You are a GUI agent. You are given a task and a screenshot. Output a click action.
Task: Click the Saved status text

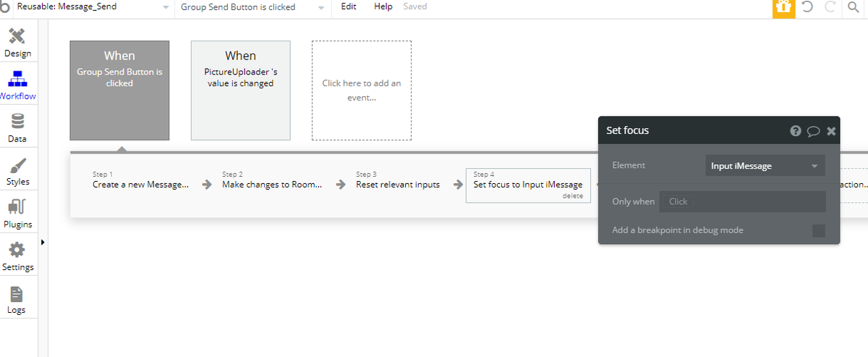click(x=415, y=7)
